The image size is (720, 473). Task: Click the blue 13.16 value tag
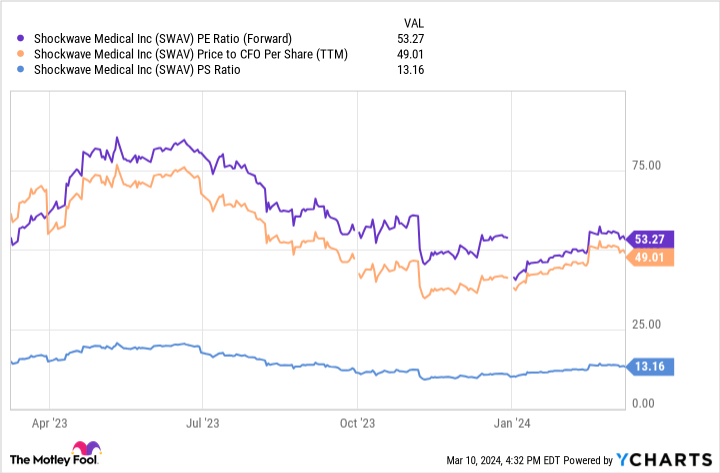tap(652, 367)
